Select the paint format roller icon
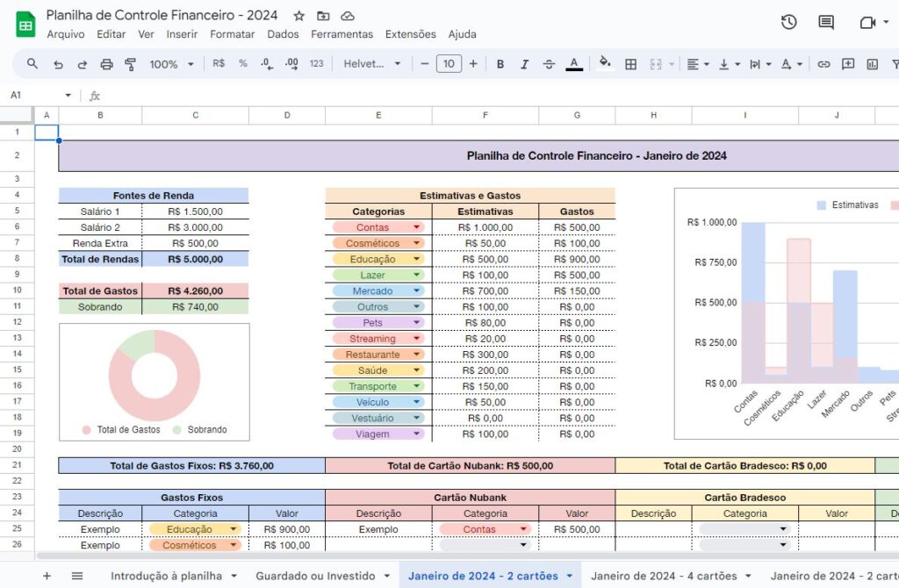 [131, 64]
